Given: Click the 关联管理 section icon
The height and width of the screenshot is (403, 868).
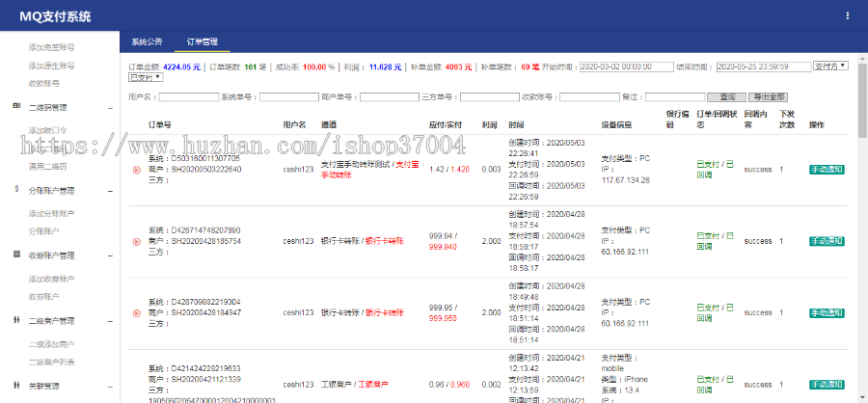Looking at the screenshot, I should point(16,386).
